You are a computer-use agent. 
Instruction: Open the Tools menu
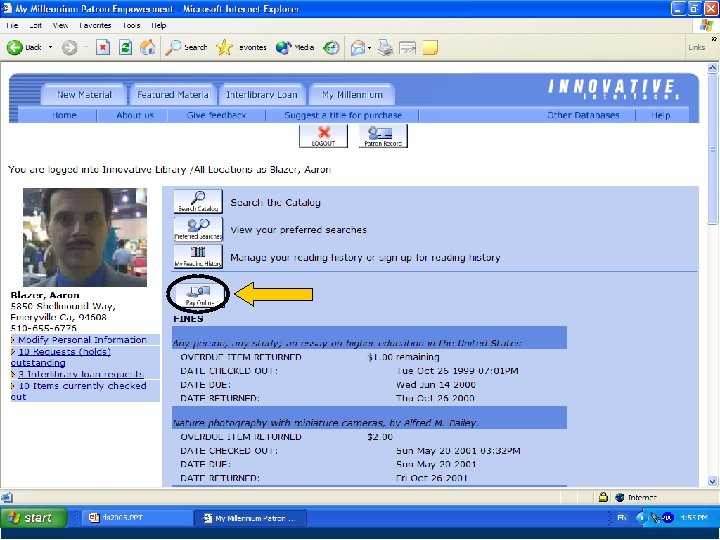tap(131, 25)
